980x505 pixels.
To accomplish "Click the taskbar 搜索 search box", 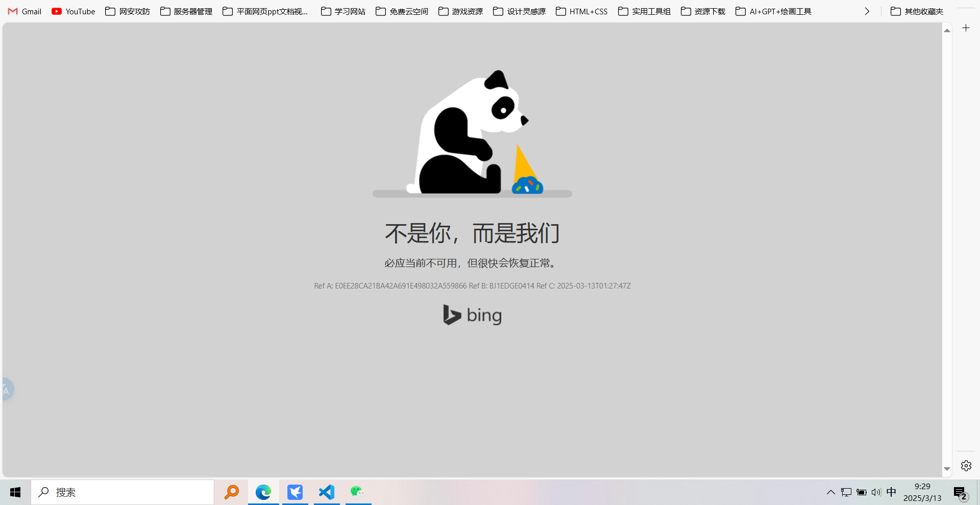I will (x=122, y=492).
